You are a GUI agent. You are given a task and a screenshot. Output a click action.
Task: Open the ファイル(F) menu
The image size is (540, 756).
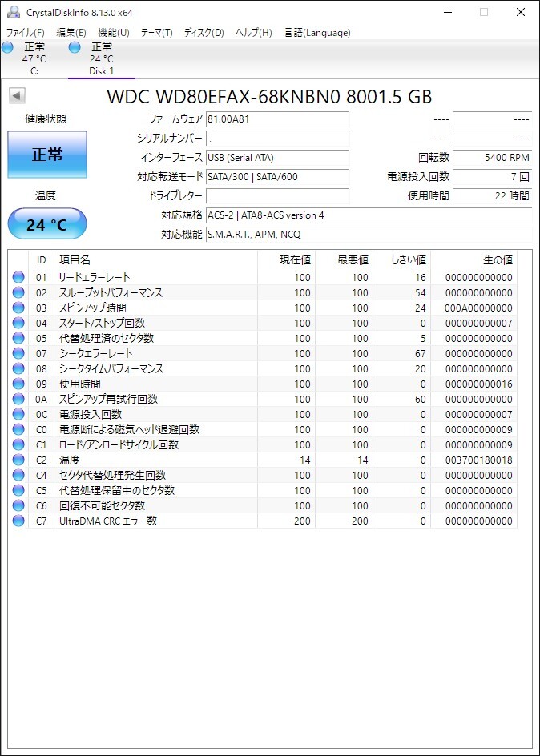26,33
